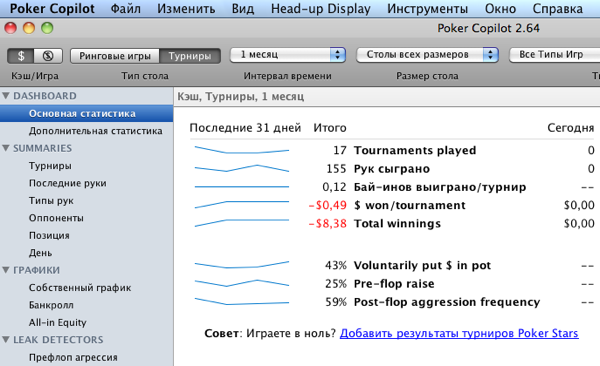
Task: Open the 1 месяц time interval dropdown
Action: (x=288, y=55)
